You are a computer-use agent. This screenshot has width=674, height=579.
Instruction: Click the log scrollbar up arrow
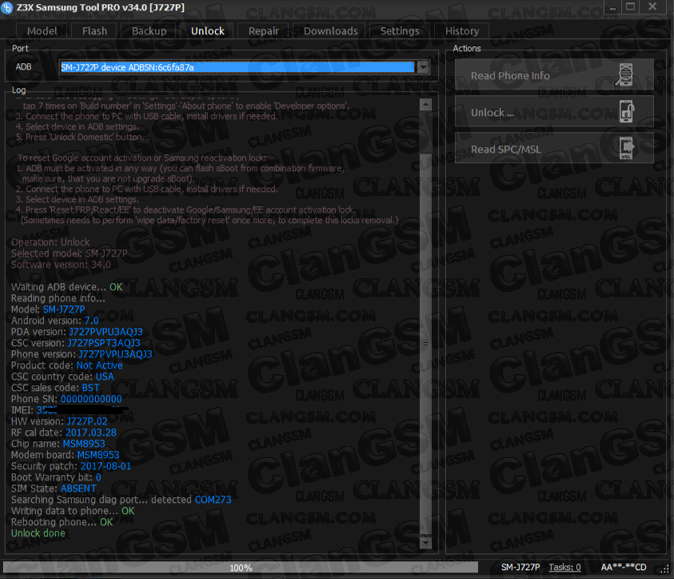426,104
